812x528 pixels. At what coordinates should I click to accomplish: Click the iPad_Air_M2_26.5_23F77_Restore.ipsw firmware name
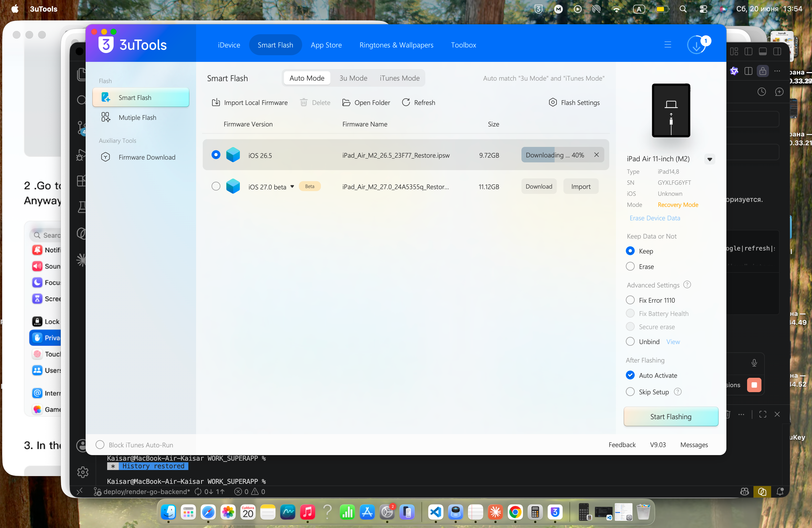[x=396, y=155]
